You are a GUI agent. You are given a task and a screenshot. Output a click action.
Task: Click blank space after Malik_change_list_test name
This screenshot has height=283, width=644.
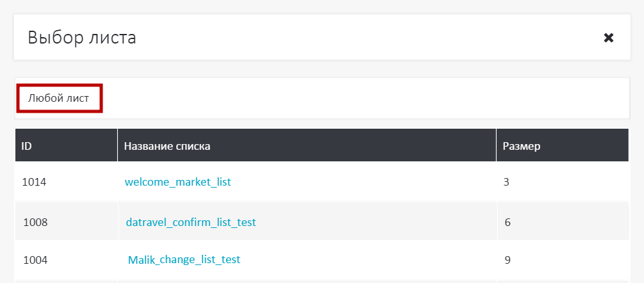pyautogui.click(x=365, y=260)
